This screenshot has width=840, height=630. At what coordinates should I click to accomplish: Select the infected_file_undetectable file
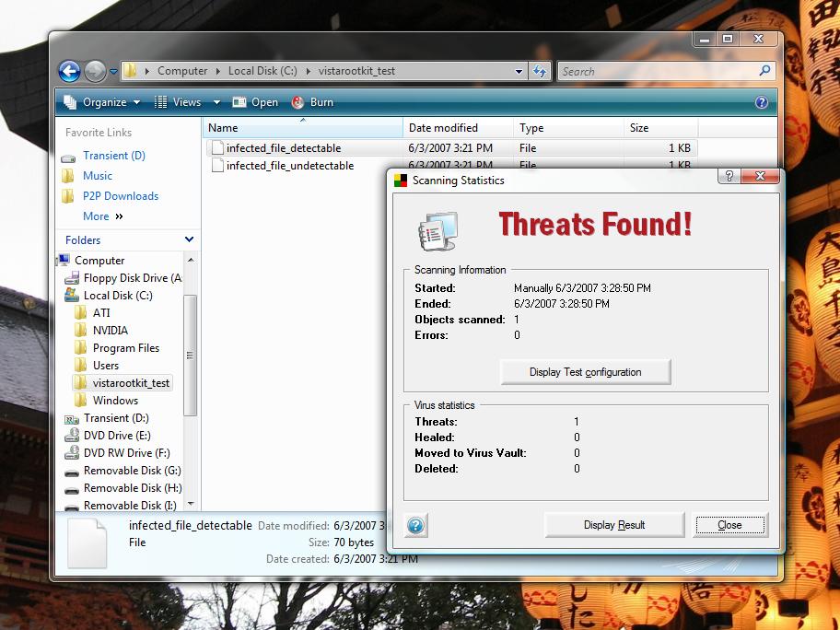[290, 166]
